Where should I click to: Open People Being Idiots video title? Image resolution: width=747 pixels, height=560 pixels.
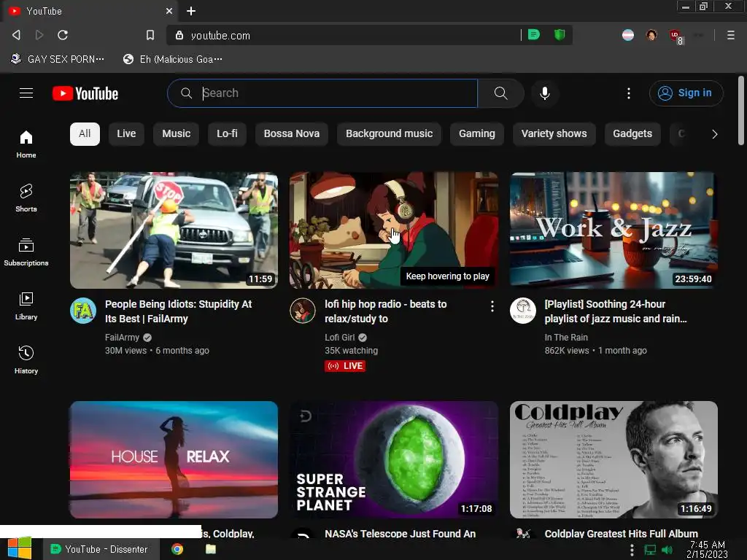click(x=179, y=311)
